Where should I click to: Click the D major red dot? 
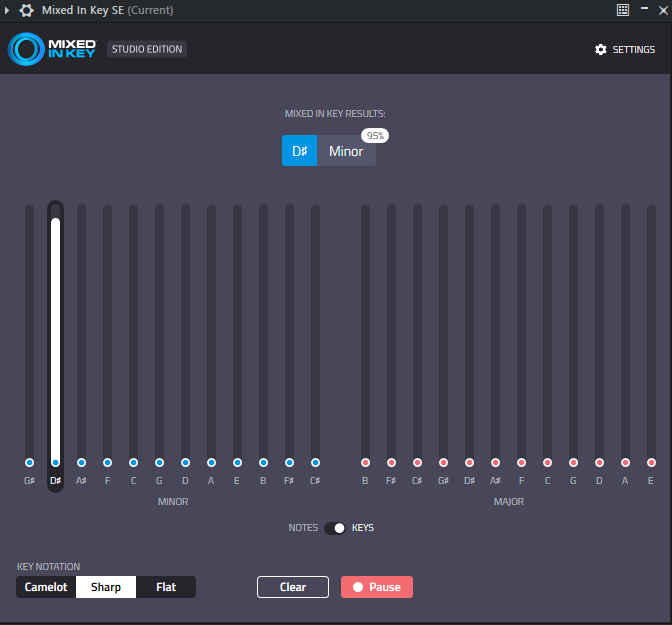599,463
